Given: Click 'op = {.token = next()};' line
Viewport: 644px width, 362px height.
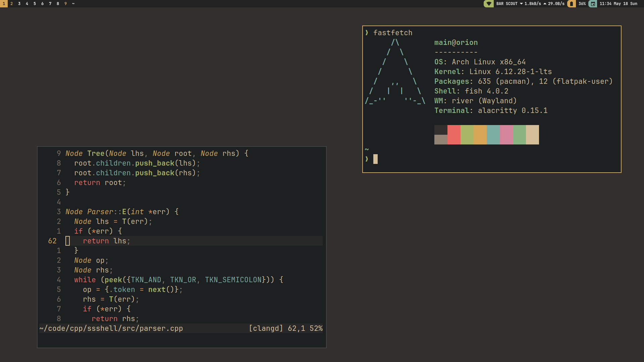Looking at the screenshot, I should click(133, 290).
